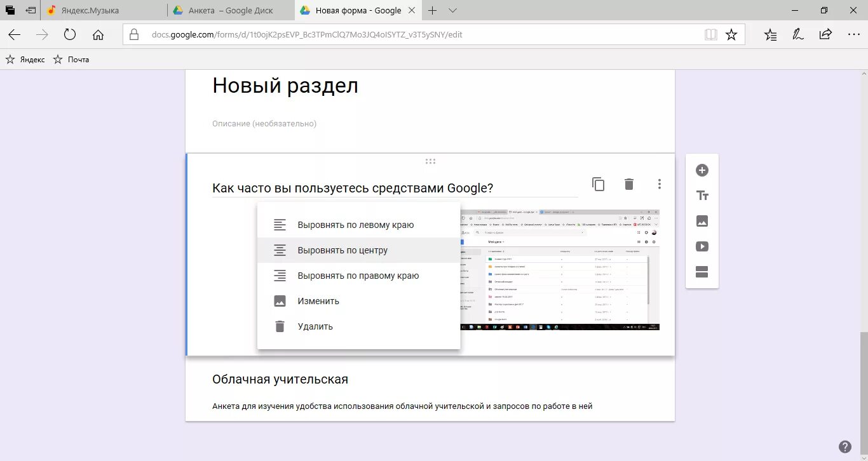
Task: Delete the question using trash icon
Action: (x=629, y=184)
